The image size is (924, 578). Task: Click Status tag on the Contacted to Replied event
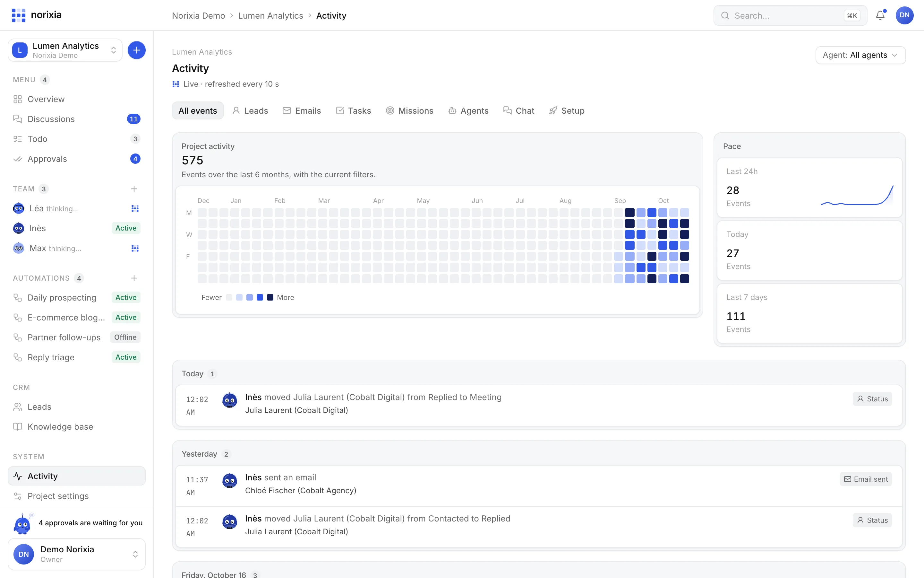(872, 520)
